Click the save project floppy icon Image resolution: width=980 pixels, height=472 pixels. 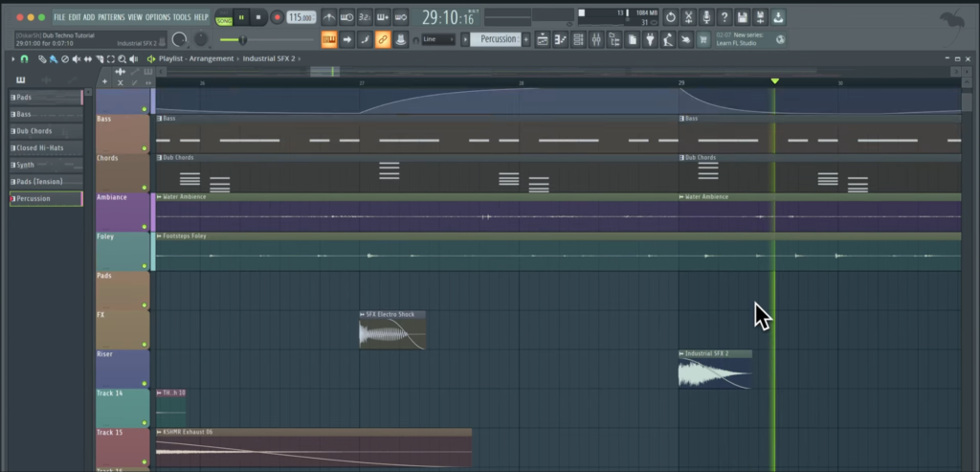pyautogui.click(x=743, y=17)
